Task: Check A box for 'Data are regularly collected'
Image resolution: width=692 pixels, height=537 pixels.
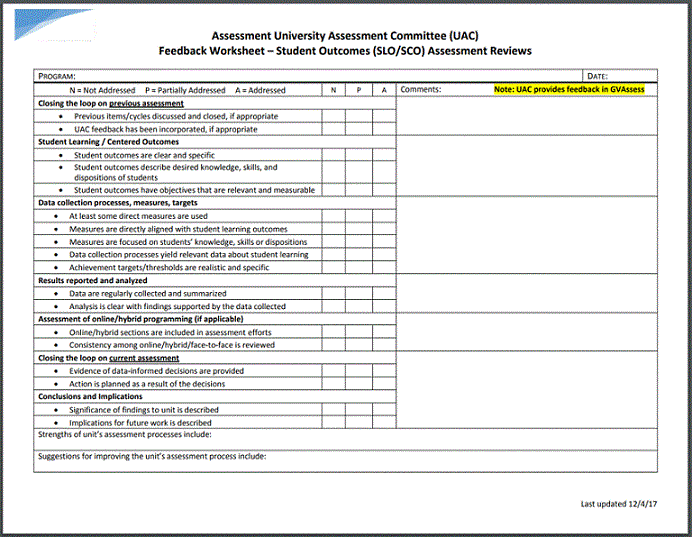Action: pos(384,294)
